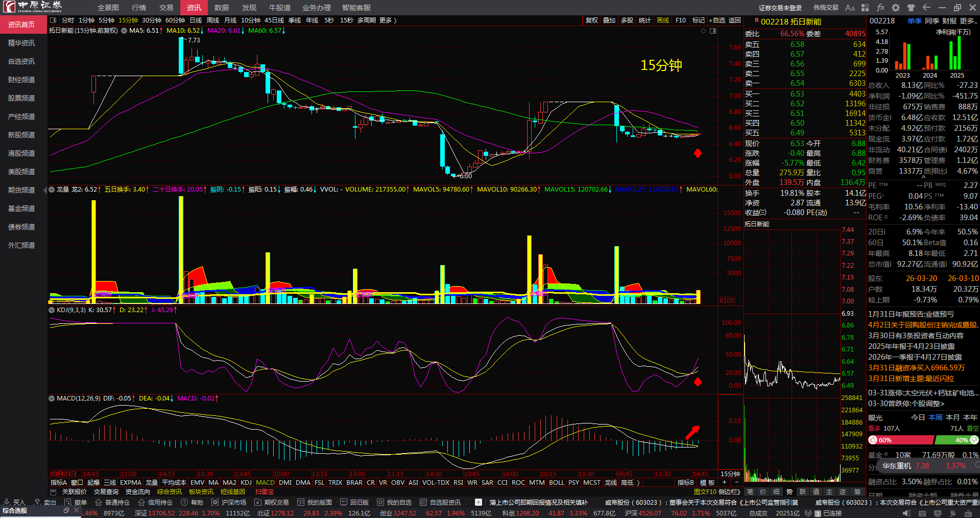980x518 pixels.
Task: Open the 交易 menu tab
Action: (x=166, y=8)
